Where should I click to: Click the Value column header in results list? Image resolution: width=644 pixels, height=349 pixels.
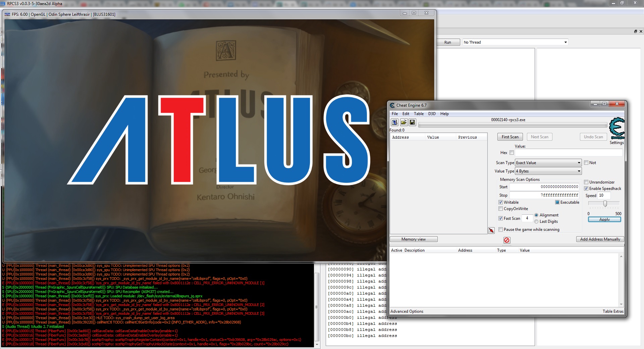(x=440, y=137)
